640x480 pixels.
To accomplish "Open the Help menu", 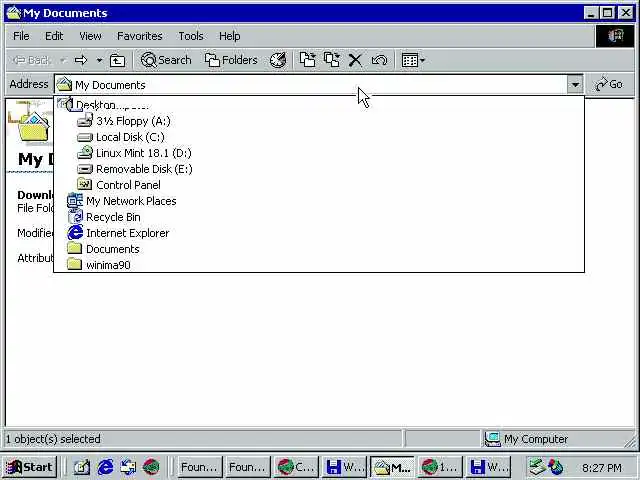I will 229,36.
